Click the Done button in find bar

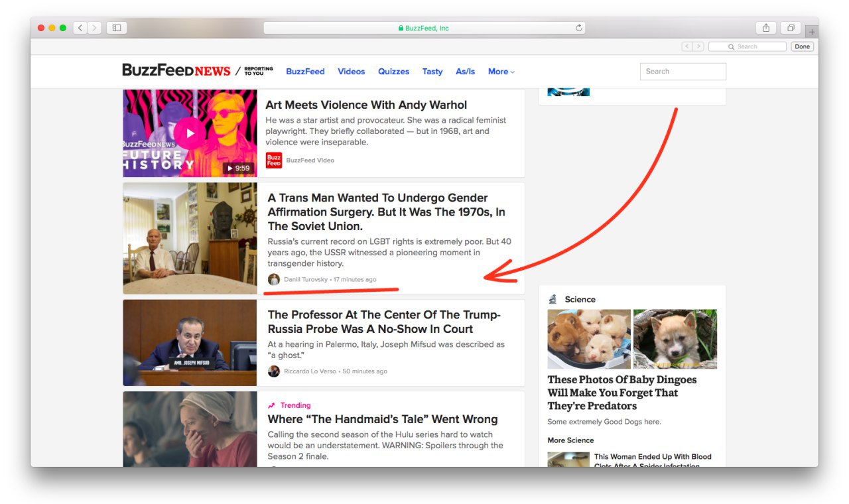click(802, 46)
